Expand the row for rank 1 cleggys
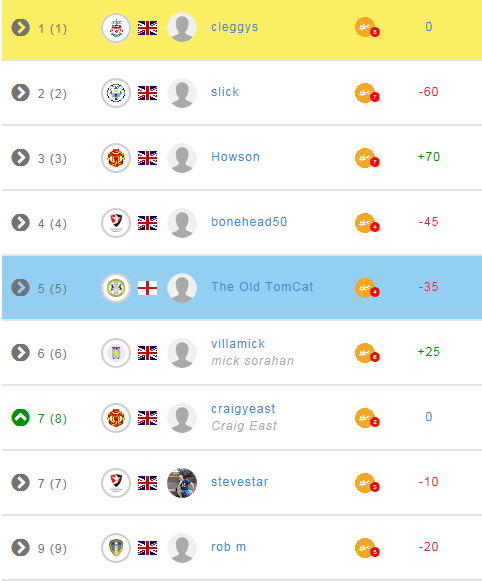Screen dimensions: 482x581 pos(20,28)
